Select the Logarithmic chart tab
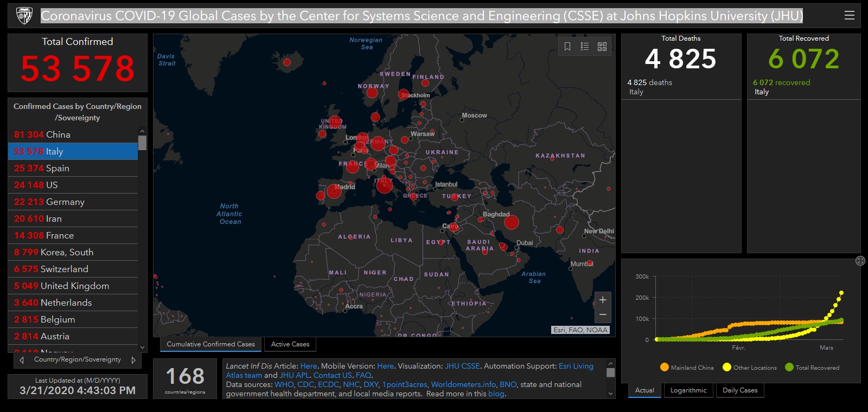 point(688,390)
